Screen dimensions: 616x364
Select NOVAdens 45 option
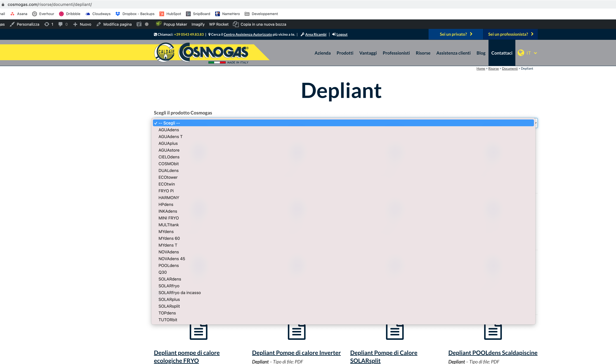343,259
